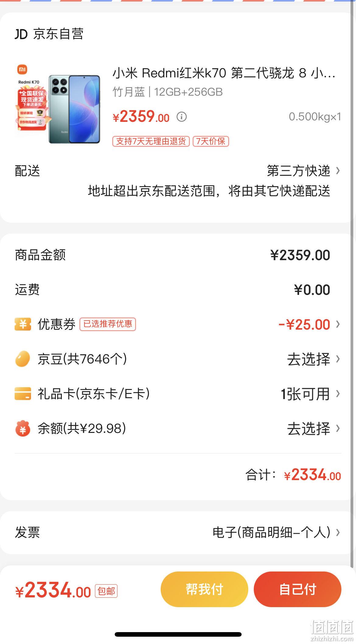Tap the JD logo at store header
Image resolution: width=356 pixels, height=644 pixels.
(x=21, y=34)
